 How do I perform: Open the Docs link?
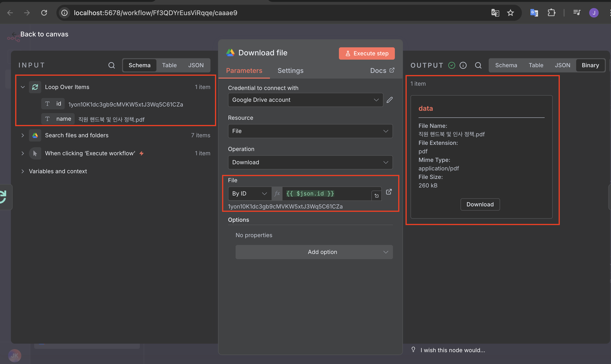tap(382, 71)
